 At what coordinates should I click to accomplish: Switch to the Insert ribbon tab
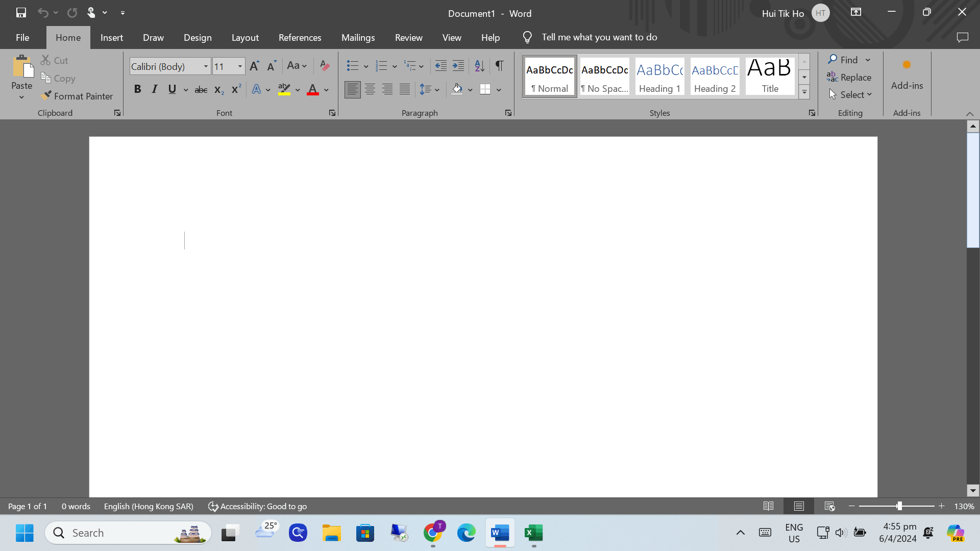(111, 37)
